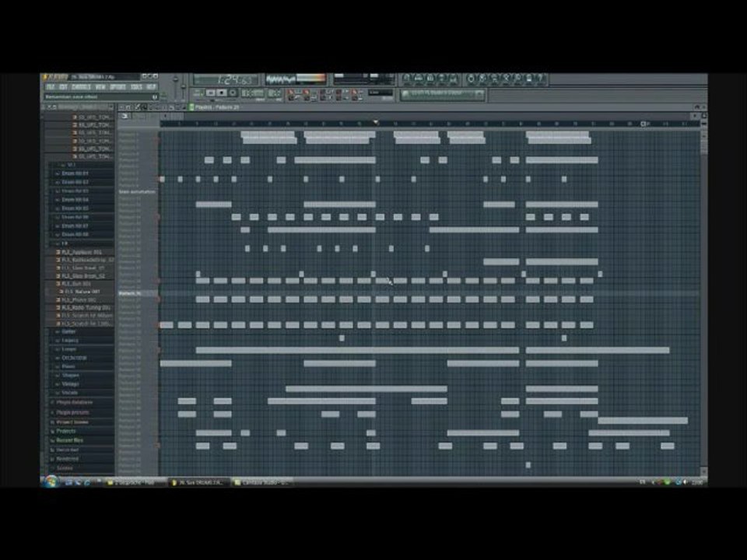Open the CHANNELS menu
The image size is (747, 560).
(81, 87)
